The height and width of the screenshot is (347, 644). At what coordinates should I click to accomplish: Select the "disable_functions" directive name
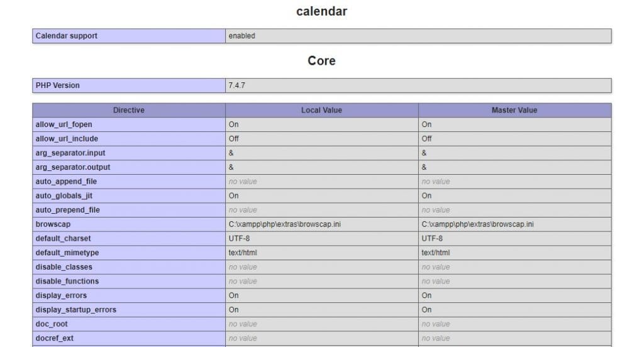(67, 281)
